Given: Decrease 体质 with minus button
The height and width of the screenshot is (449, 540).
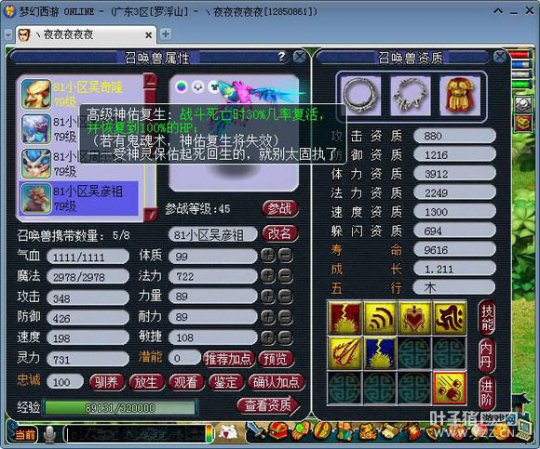Looking at the screenshot, I should [x=285, y=256].
